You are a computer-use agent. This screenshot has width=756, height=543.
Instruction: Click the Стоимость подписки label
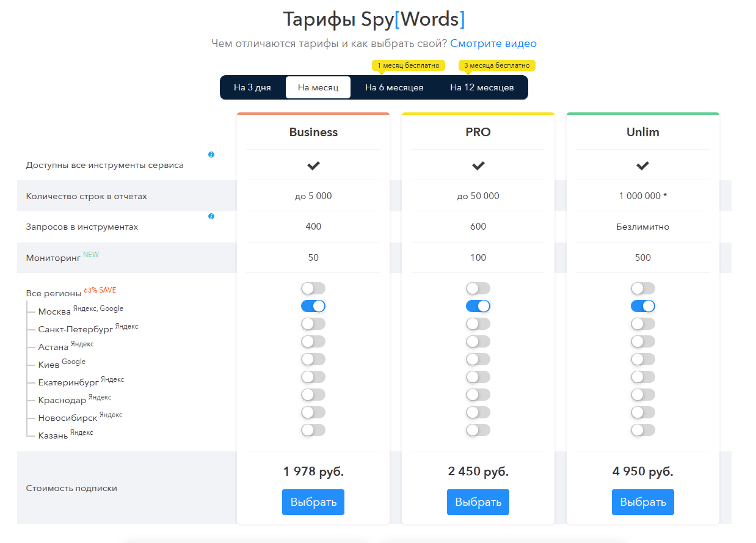[71, 488]
